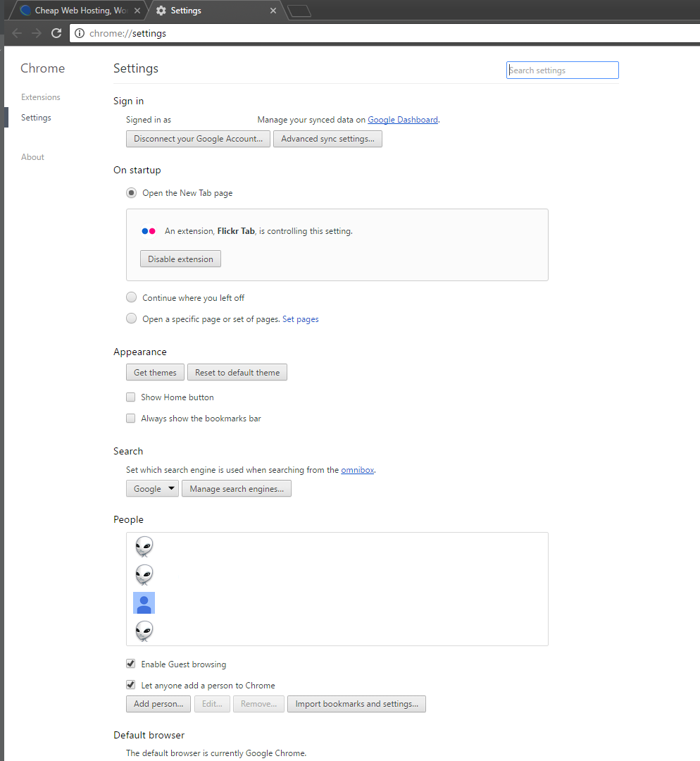
Task: Click the Chrome heading in the sidebar
Action: click(43, 68)
